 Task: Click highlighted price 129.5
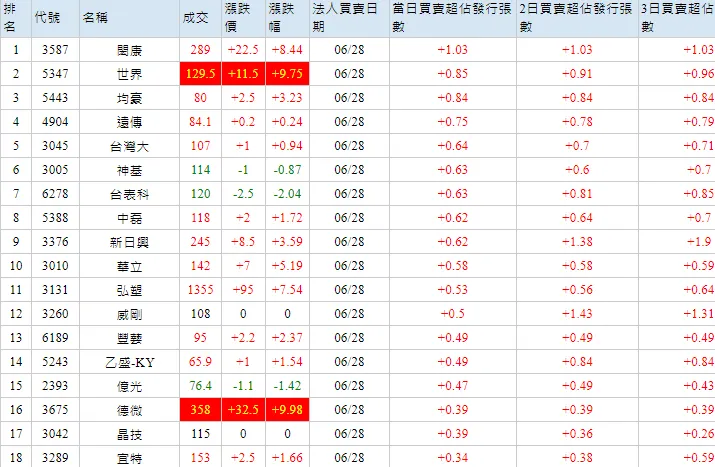(x=201, y=74)
